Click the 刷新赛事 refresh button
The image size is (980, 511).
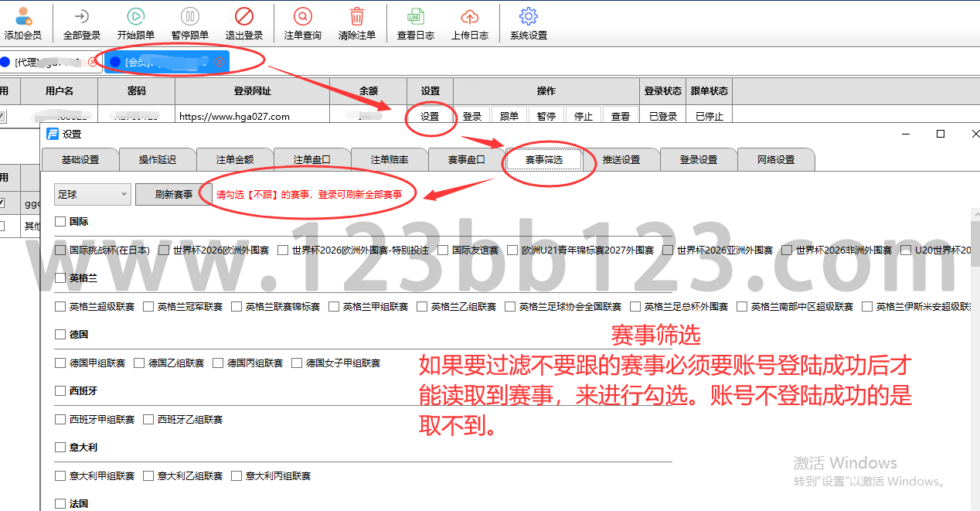(x=173, y=195)
